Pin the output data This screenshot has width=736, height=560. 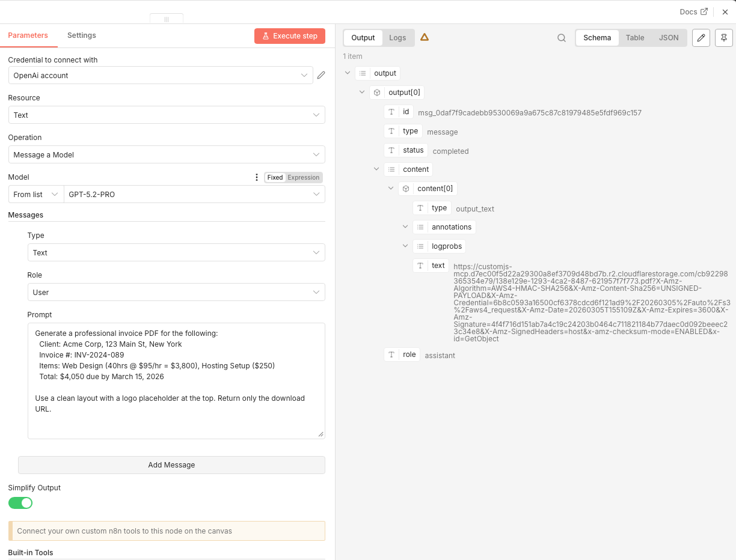tap(723, 37)
